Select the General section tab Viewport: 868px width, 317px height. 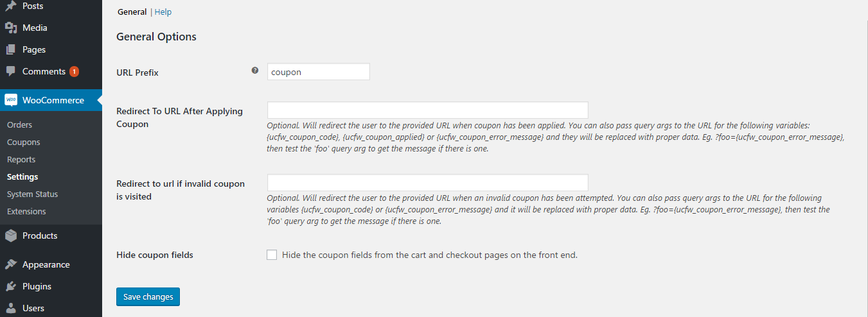[132, 12]
